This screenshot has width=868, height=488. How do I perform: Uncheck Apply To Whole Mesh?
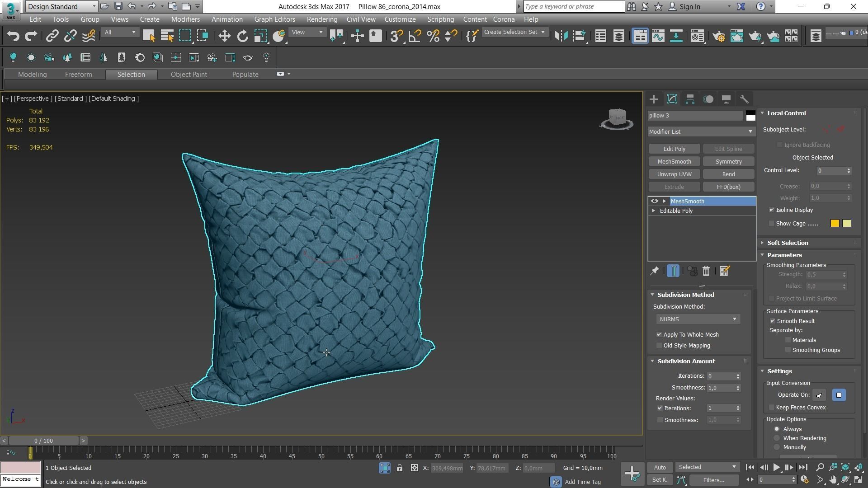pos(659,335)
